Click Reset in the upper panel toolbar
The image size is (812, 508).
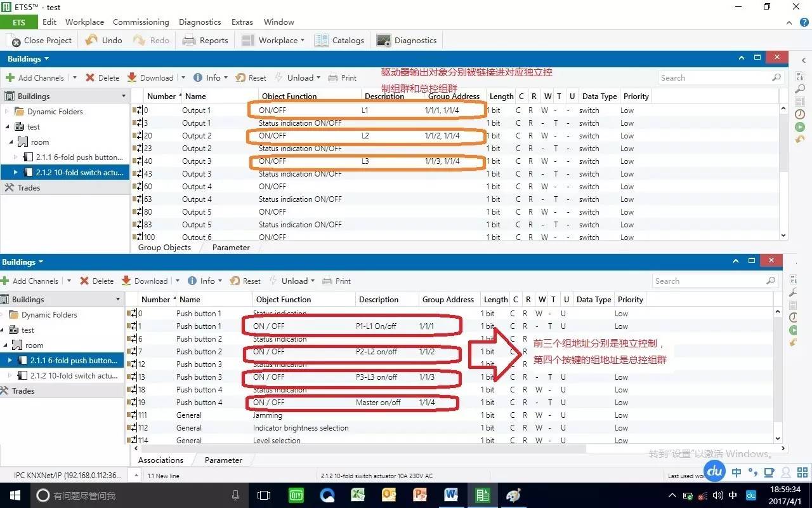coord(251,78)
